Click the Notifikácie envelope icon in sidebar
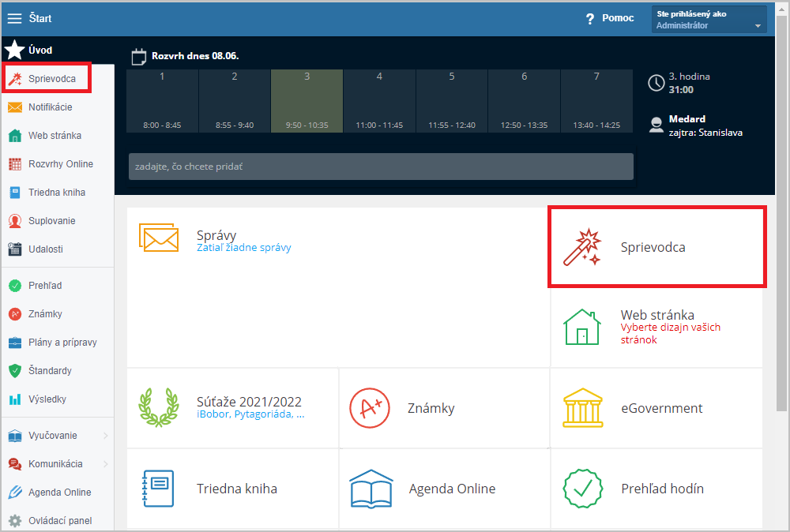 pyautogui.click(x=15, y=107)
